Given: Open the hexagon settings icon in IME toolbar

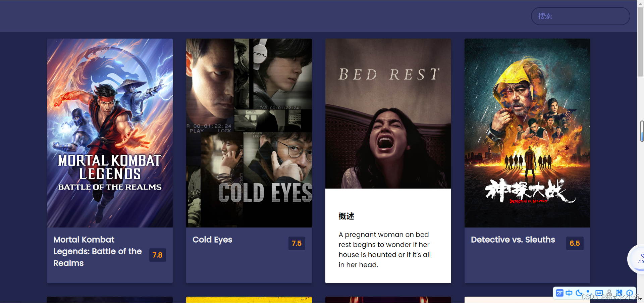Looking at the screenshot, I should point(630,293).
